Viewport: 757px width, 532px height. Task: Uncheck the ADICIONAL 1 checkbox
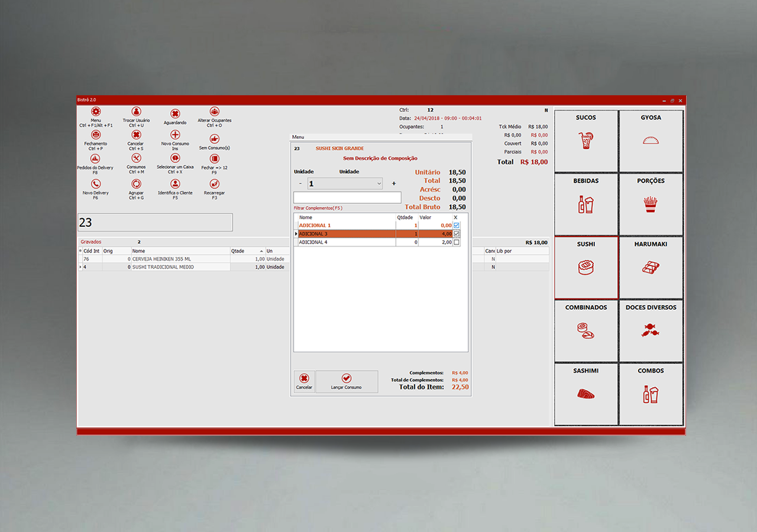click(456, 225)
